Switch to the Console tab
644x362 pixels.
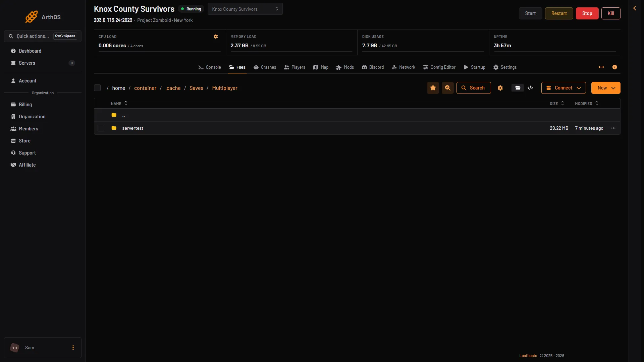coord(210,67)
